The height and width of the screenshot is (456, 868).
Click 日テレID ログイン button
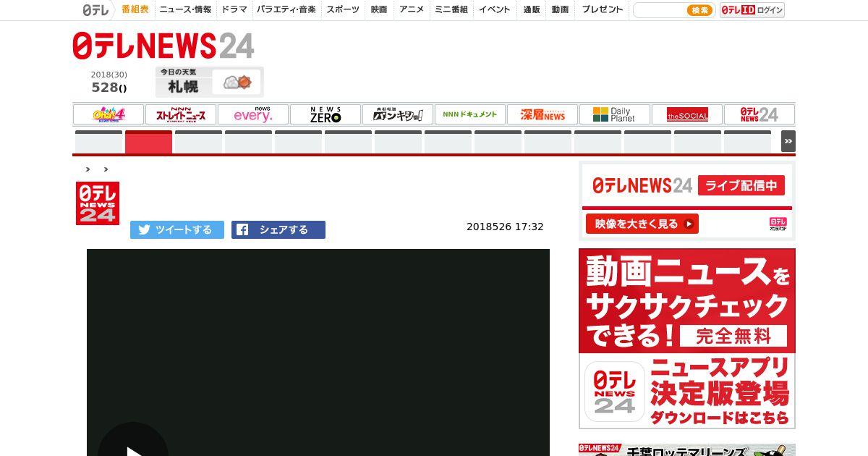pyautogui.click(x=752, y=10)
